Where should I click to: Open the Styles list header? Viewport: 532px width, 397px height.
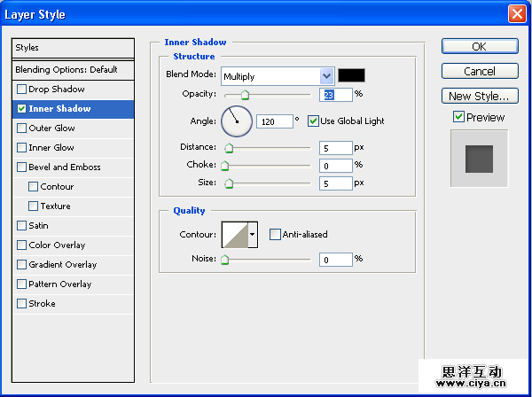click(73, 48)
